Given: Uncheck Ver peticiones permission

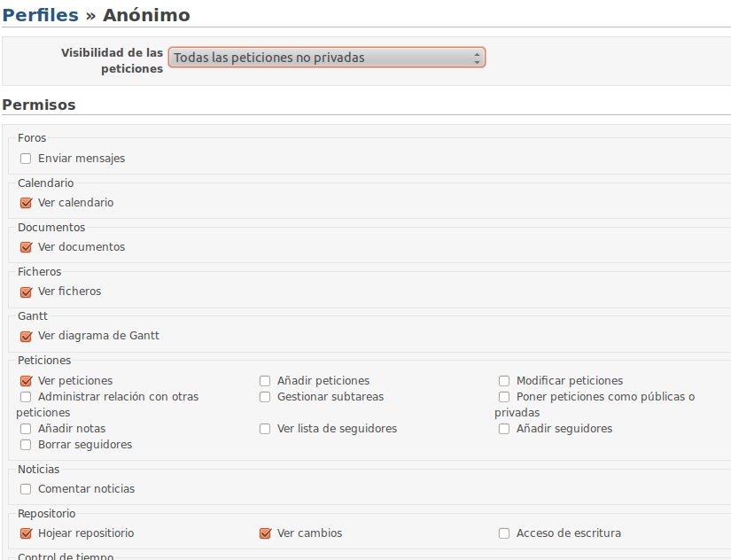Looking at the screenshot, I should 26,381.
